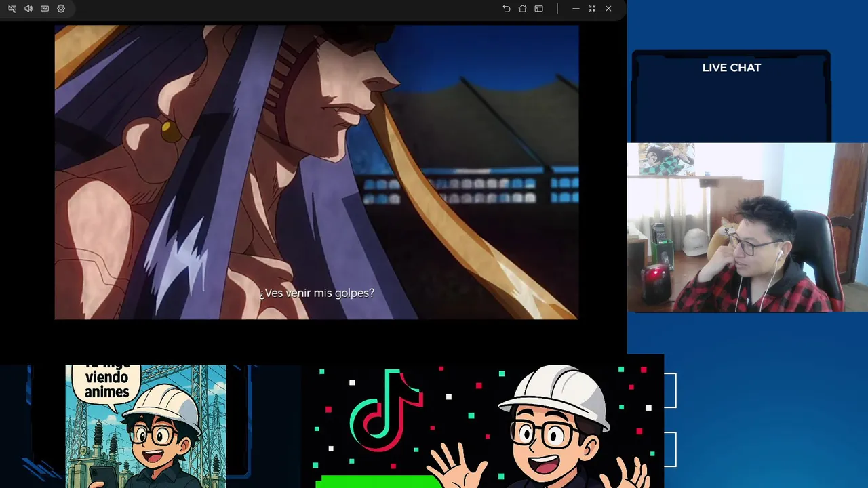
Task: Click the window layout icon
Action: pos(538,9)
